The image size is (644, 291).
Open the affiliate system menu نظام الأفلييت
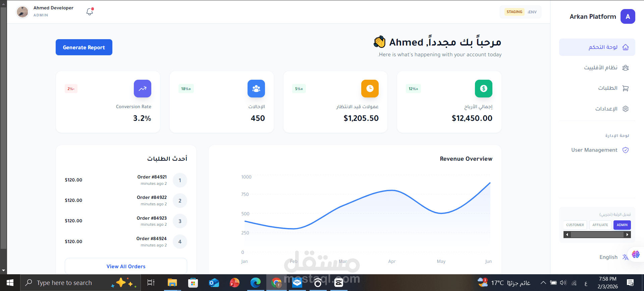pyautogui.click(x=597, y=68)
